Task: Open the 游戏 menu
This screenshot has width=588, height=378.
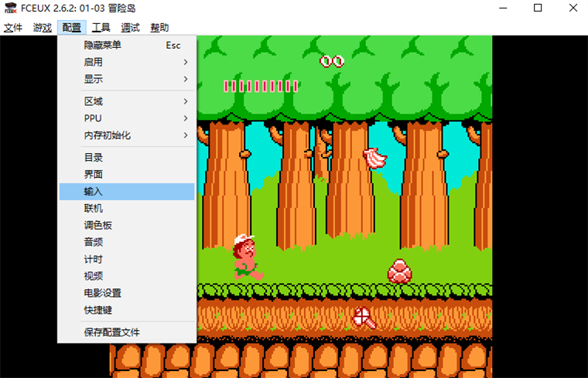Action: pyautogui.click(x=42, y=28)
